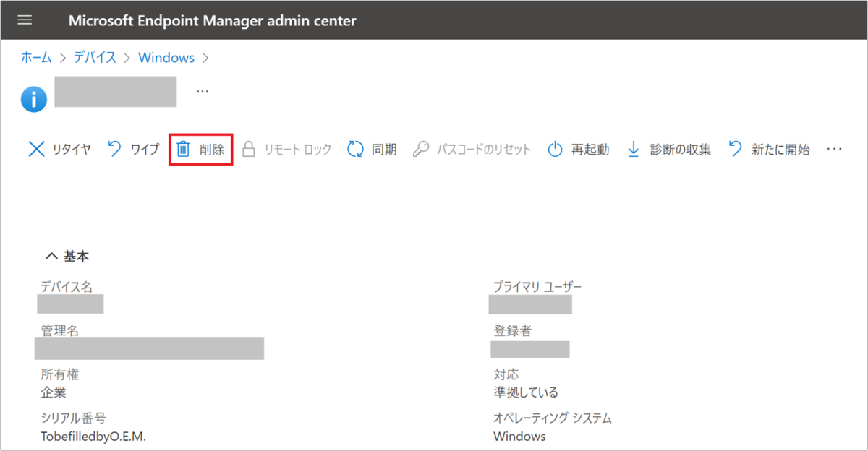868x451 pixels.
Task: Click the リタイヤ X icon
Action: 36,150
